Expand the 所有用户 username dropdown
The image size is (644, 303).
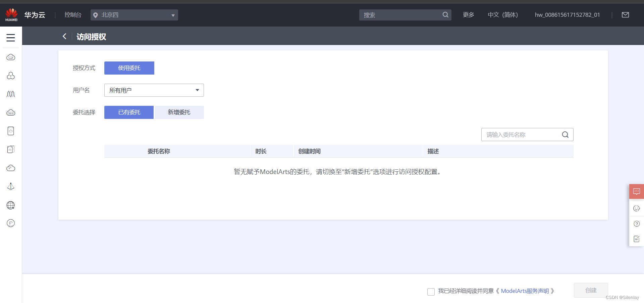154,90
